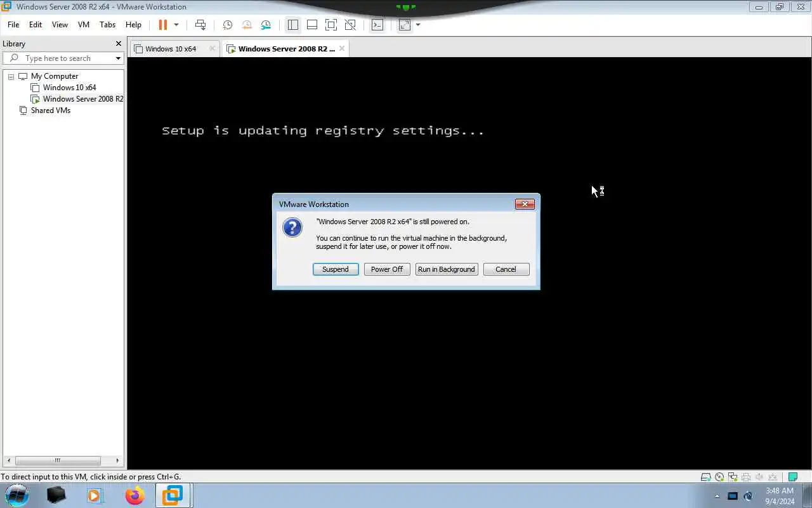Open the black box taskbar application

56,495
